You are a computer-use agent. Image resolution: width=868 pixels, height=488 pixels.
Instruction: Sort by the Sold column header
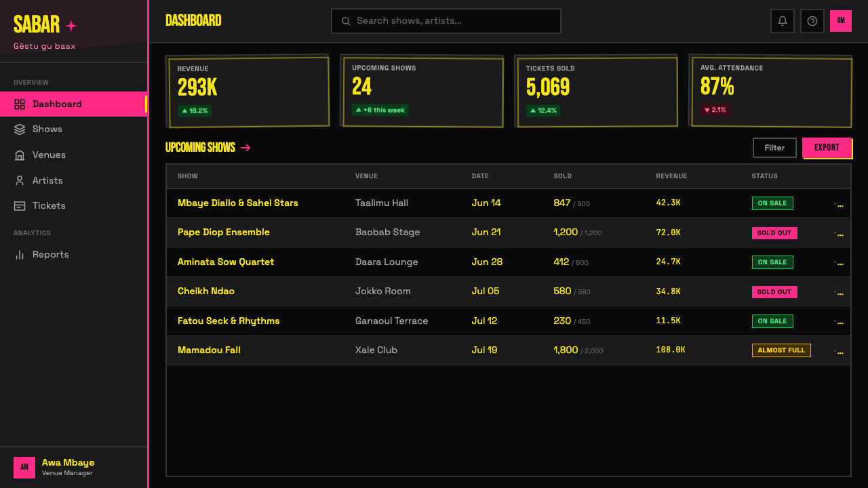pyautogui.click(x=562, y=176)
